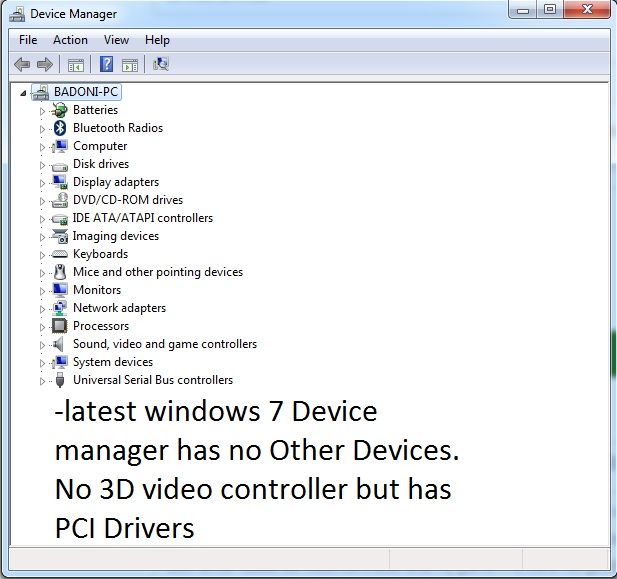Viewport: 617px width, 579px height.
Task: Open the Help menu
Action: coord(157,40)
